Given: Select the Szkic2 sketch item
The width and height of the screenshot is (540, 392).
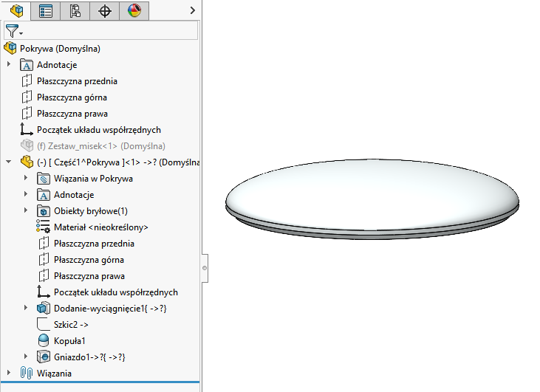Looking at the screenshot, I should [71, 325].
